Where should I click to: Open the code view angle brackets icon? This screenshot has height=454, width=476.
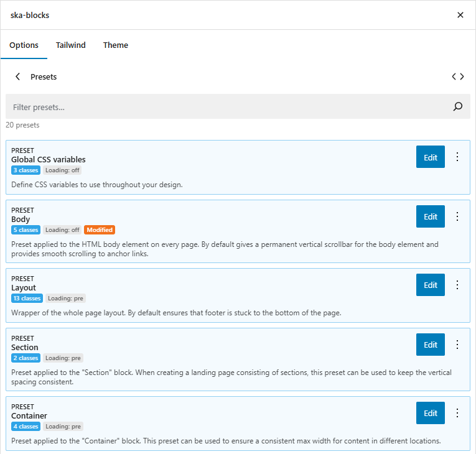click(458, 76)
